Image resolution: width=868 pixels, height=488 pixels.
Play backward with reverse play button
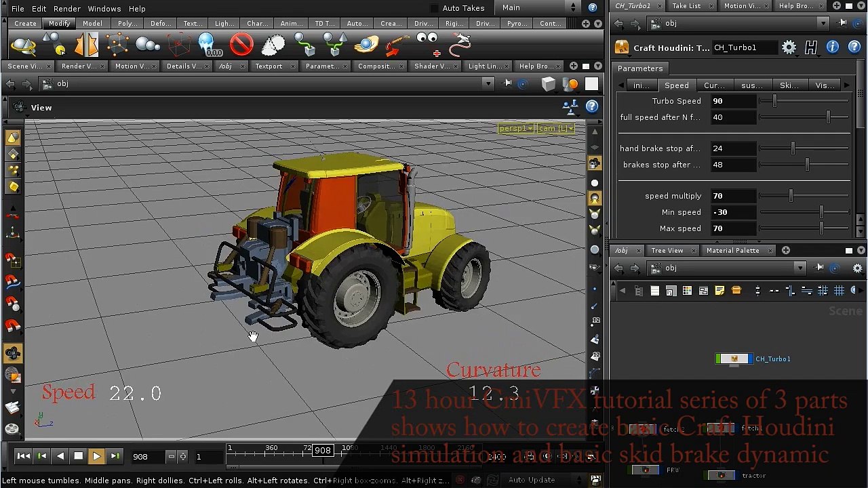pyautogui.click(x=60, y=456)
